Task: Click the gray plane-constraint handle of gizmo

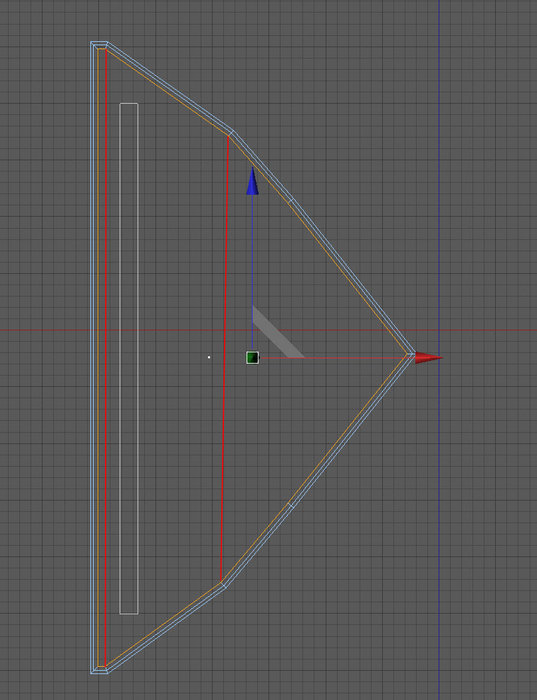Action: pos(279,332)
